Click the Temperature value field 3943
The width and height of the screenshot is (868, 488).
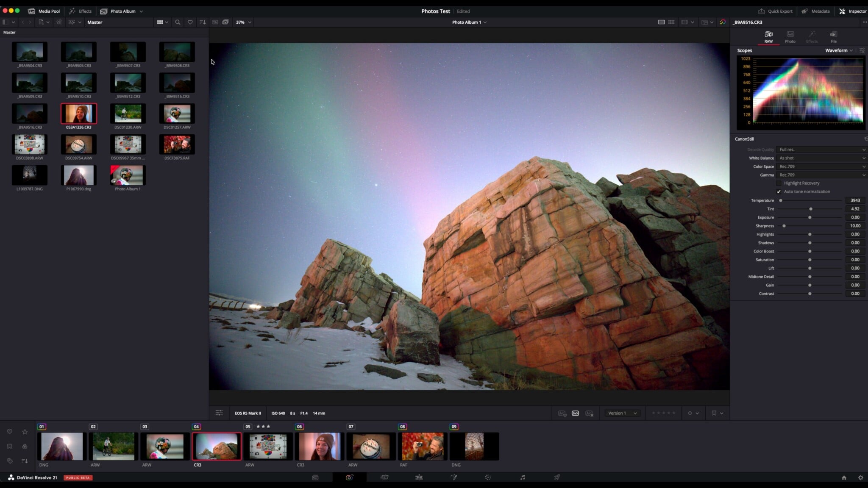[855, 200]
